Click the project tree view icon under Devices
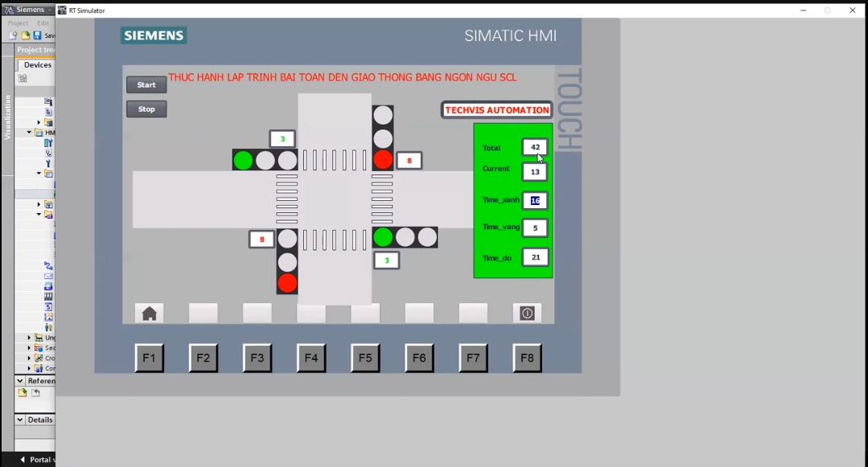The image size is (868, 467). pos(23,79)
